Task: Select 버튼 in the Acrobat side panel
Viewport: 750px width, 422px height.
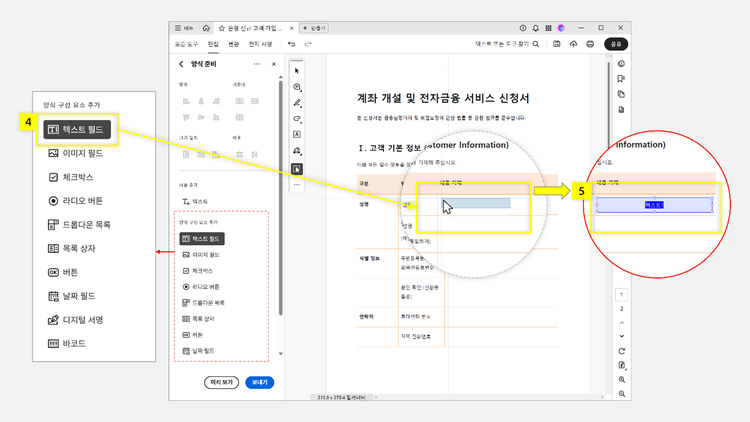Action: click(x=193, y=335)
